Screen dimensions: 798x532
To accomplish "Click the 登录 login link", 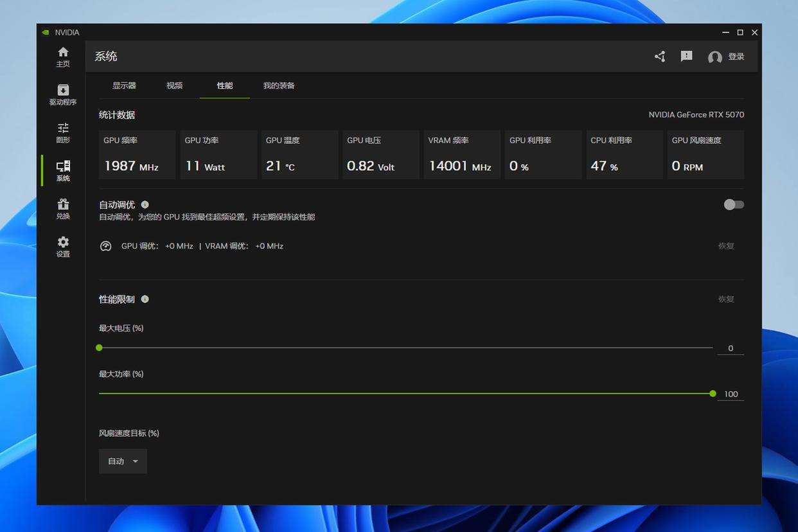I will click(736, 57).
